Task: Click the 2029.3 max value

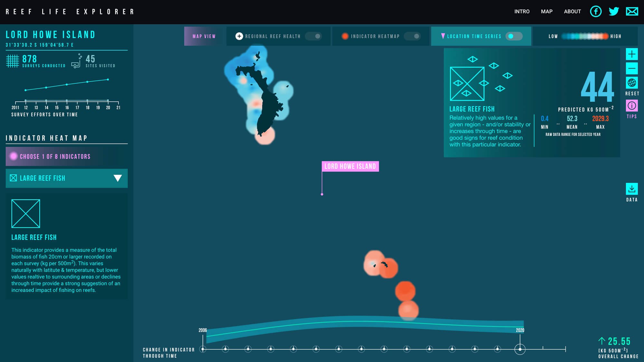Action: [x=600, y=119]
